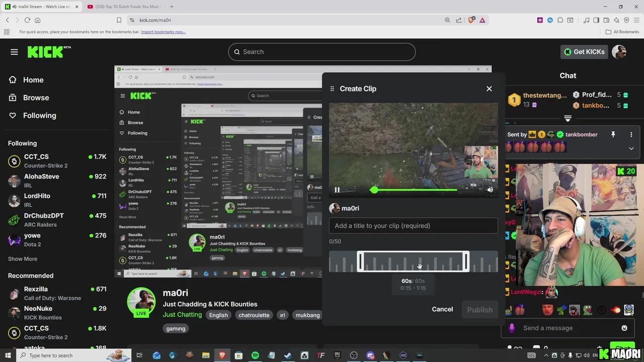This screenshot has height=362, width=644.
Task: Switch to the ma0ri Stream browser tab
Action: point(42,7)
